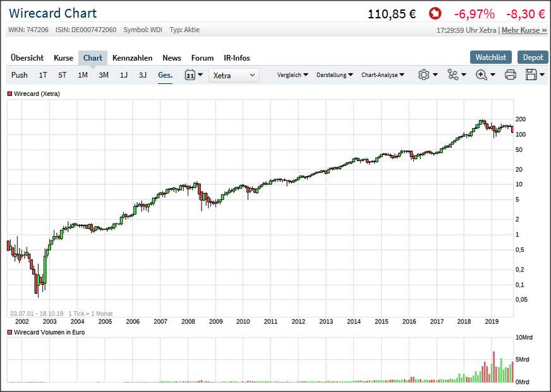Click the Typ: Aktie text

(x=185, y=30)
